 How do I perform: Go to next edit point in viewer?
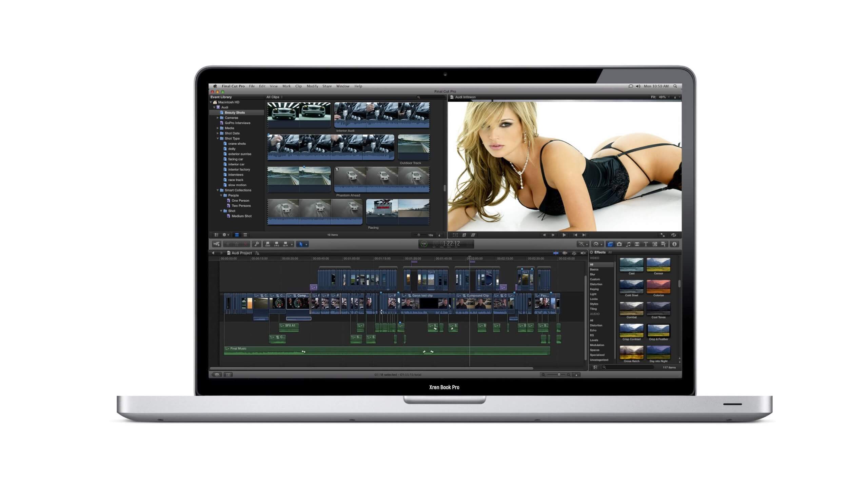[x=584, y=235]
